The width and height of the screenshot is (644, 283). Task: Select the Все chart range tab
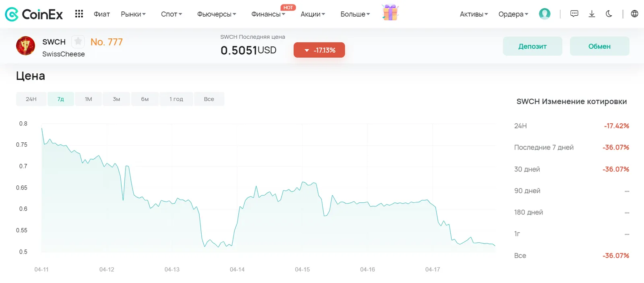point(209,99)
